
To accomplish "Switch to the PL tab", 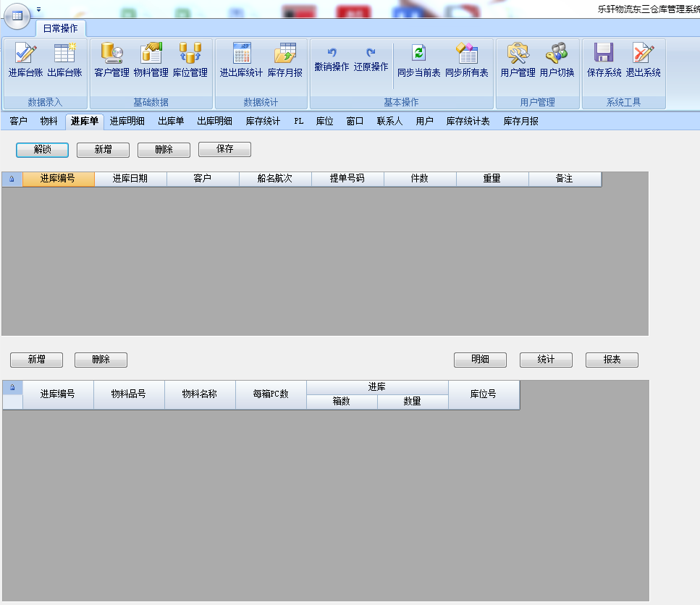I will tap(299, 122).
